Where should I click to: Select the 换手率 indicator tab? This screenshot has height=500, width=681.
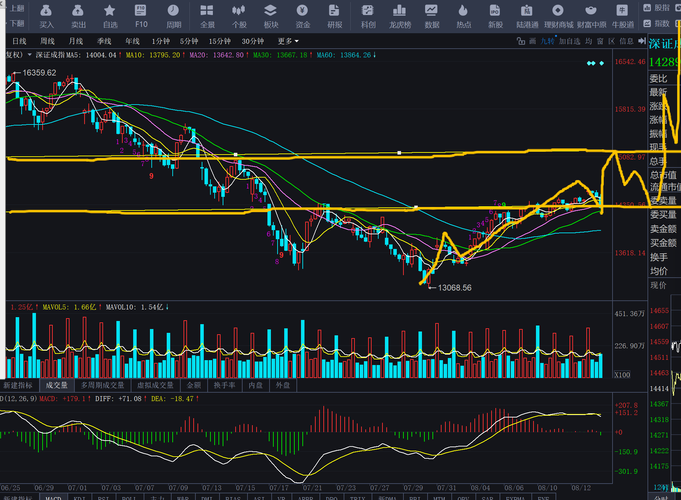coord(224,385)
